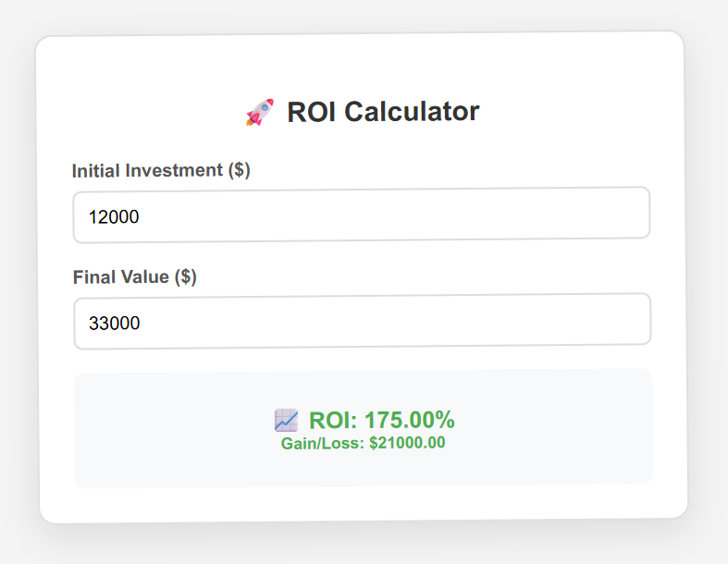Click the rocket icon beside the title
728x564 pixels.
click(x=259, y=113)
